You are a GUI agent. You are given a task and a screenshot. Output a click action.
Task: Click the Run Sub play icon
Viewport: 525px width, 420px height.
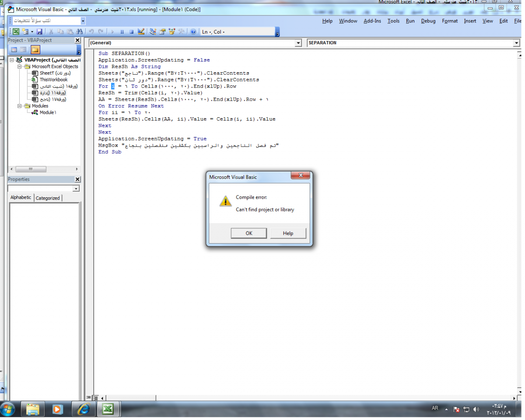(x=112, y=31)
